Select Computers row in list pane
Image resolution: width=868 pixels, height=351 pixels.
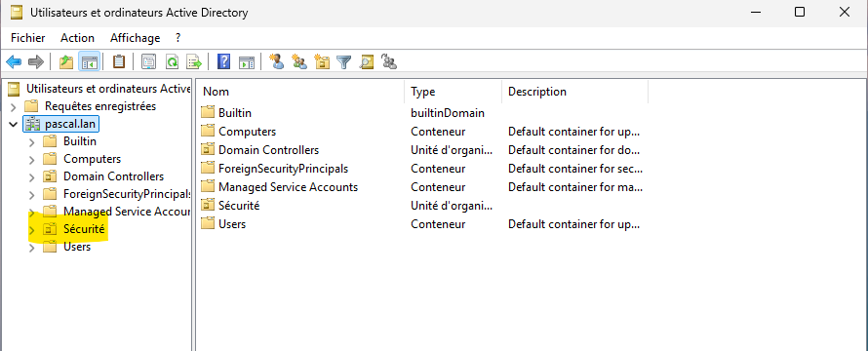pyautogui.click(x=247, y=132)
